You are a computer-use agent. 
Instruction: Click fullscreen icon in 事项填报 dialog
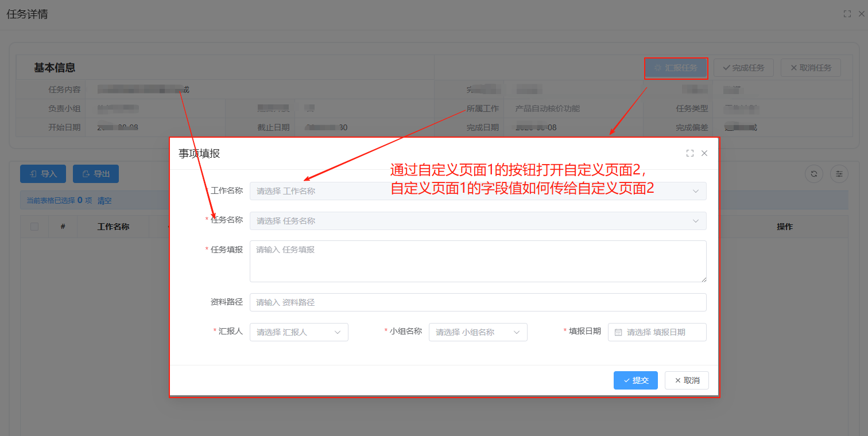click(690, 153)
